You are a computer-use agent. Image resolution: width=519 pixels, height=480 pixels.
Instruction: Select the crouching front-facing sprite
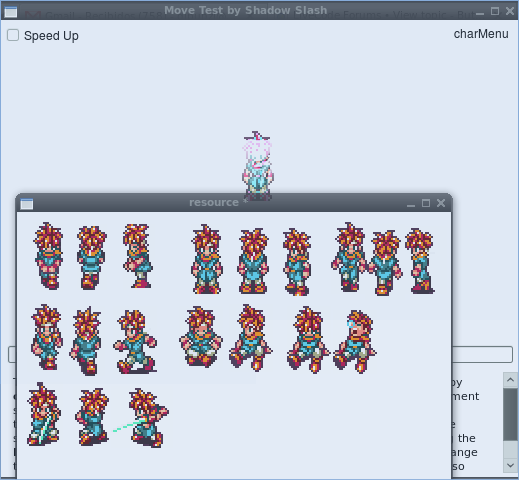coord(200,337)
